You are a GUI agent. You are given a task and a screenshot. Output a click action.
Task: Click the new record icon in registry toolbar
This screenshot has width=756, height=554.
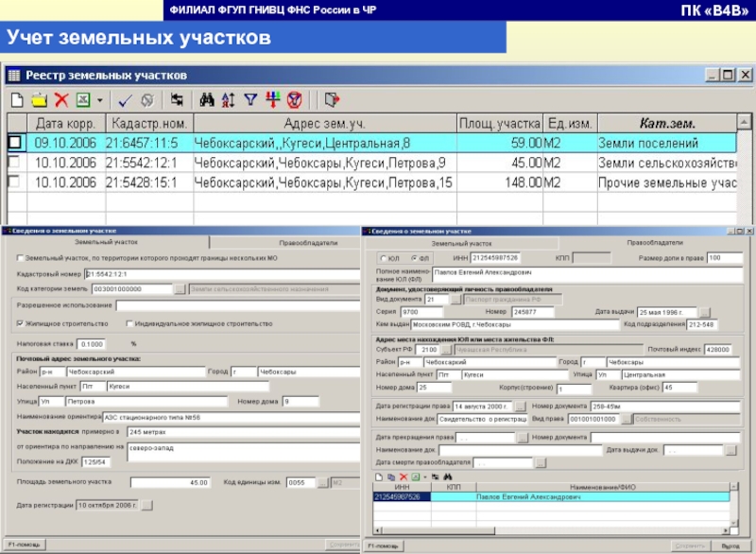pyautogui.click(x=17, y=99)
